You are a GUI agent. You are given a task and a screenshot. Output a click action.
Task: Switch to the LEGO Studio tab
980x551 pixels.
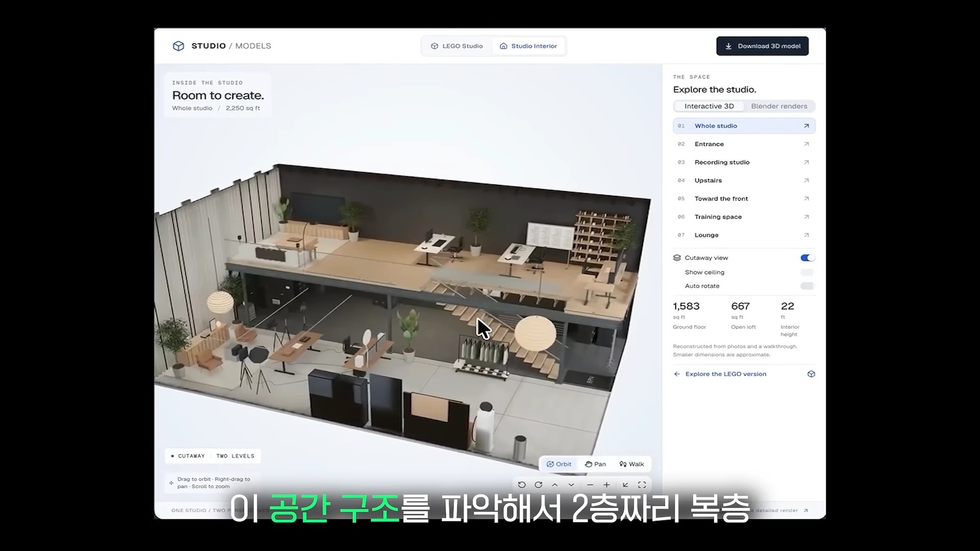[x=457, y=46]
